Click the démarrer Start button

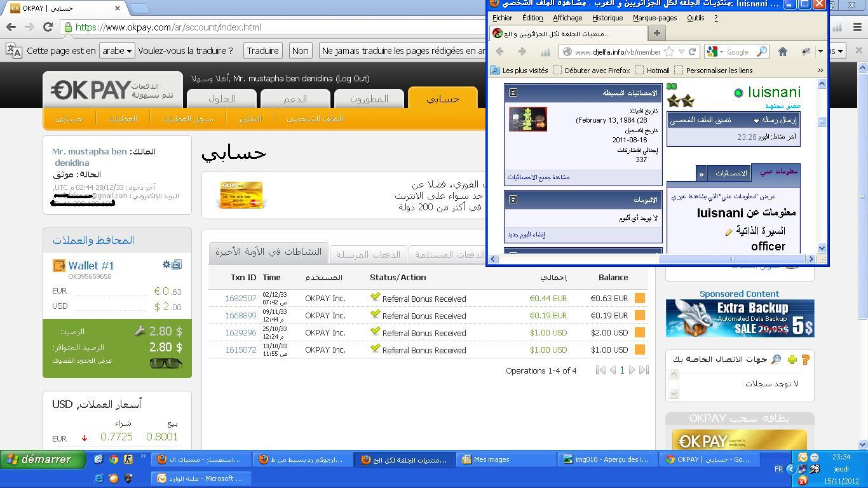tap(43, 459)
